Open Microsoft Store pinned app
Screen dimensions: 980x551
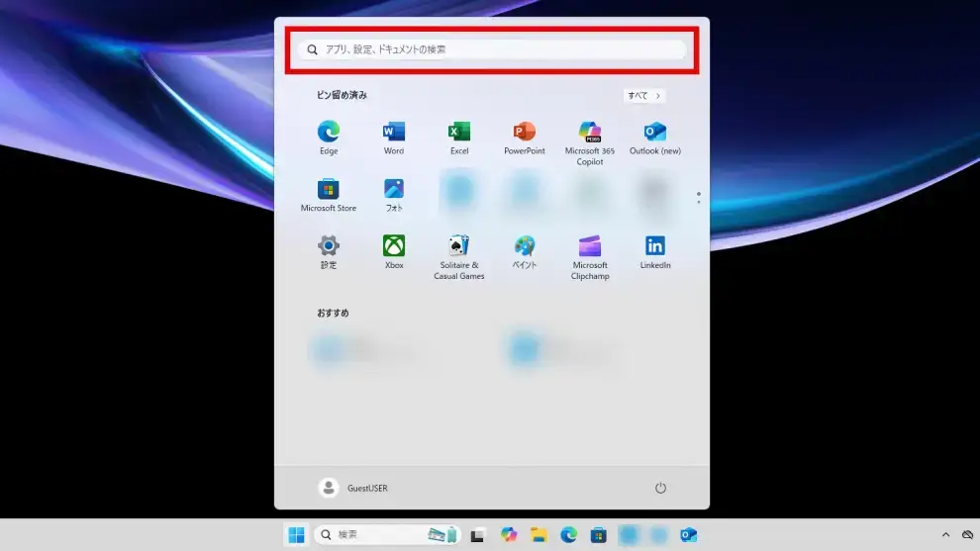click(328, 195)
